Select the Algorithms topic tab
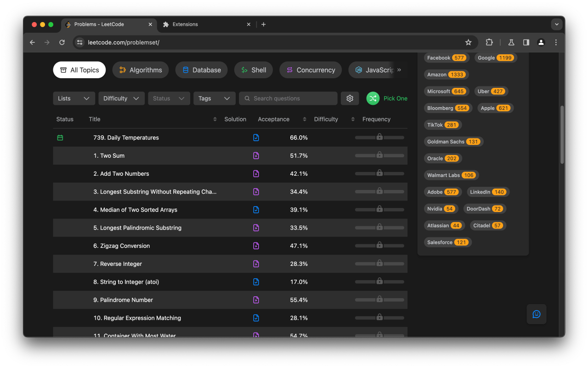588x368 pixels. (141, 70)
